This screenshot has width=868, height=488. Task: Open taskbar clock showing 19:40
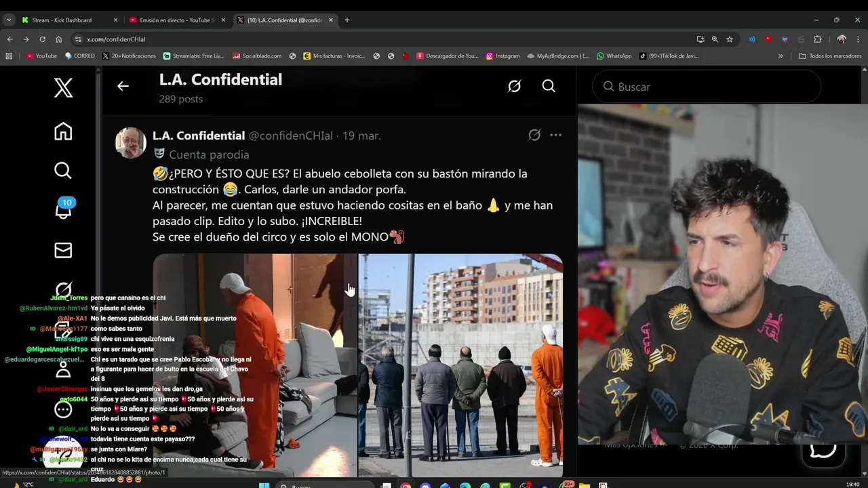pos(853,485)
